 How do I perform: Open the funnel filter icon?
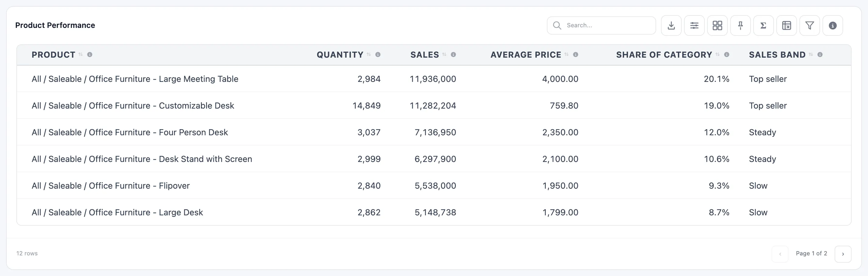(x=809, y=25)
